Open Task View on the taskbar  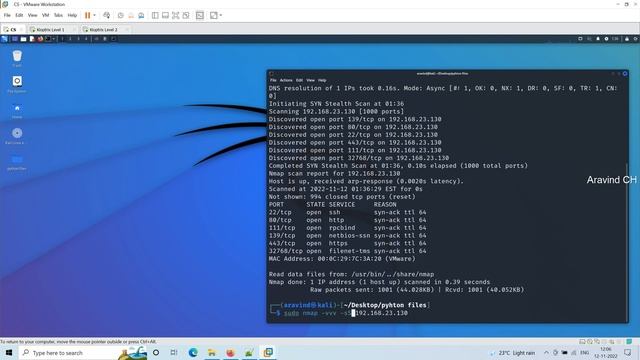click(174, 352)
